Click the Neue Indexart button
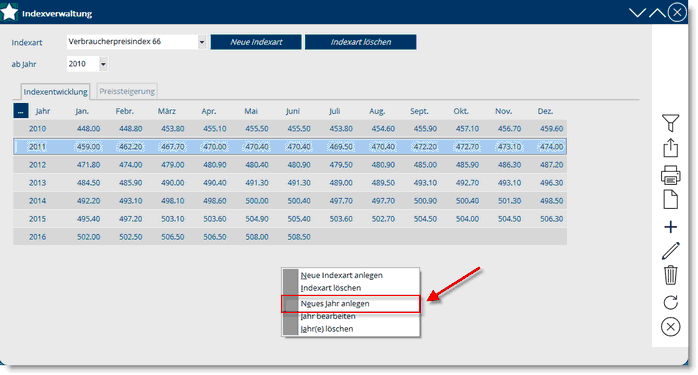This screenshot has width=698, height=375. 256,42
